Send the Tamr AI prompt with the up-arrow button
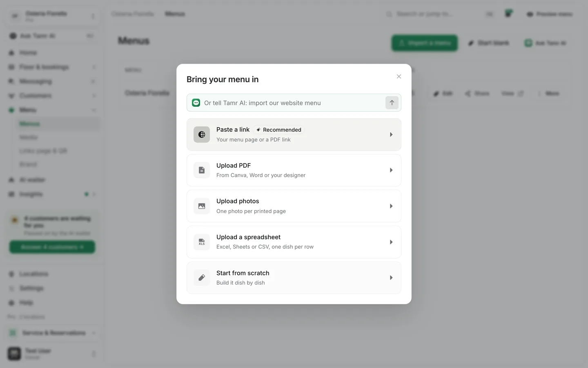The width and height of the screenshot is (588, 368). click(392, 103)
